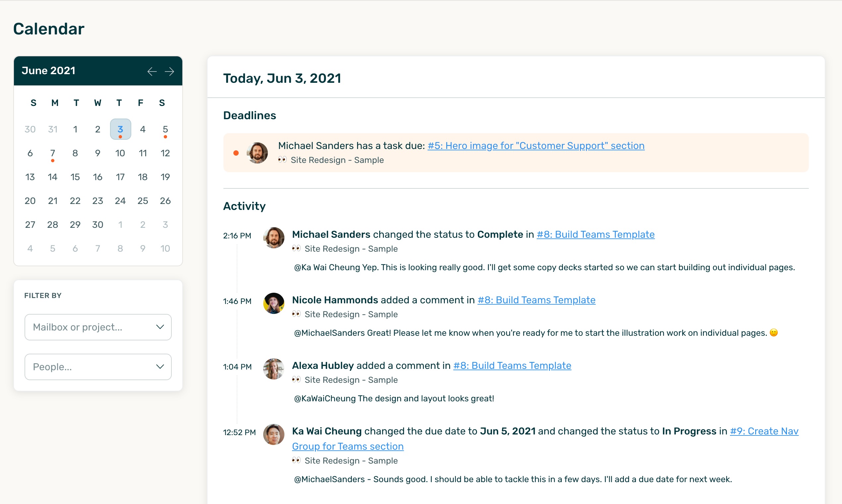
Task: Click the orange deadline dot indicator
Action: 236,153
